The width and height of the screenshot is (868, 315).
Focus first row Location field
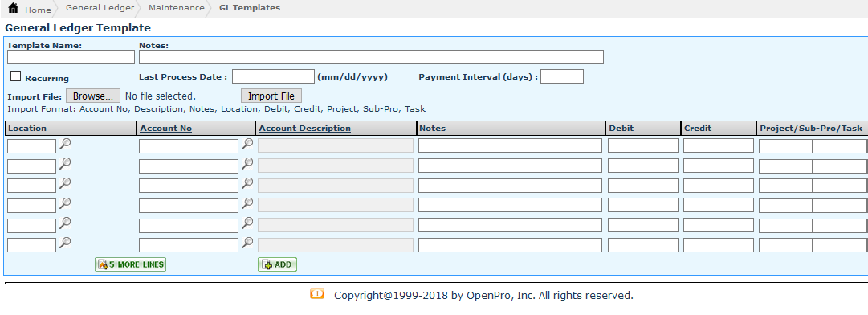click(31, 146)
